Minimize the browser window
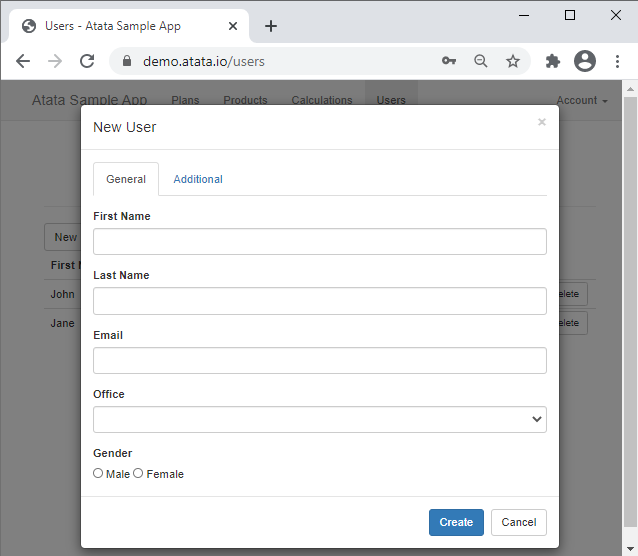 pos(524,15)
